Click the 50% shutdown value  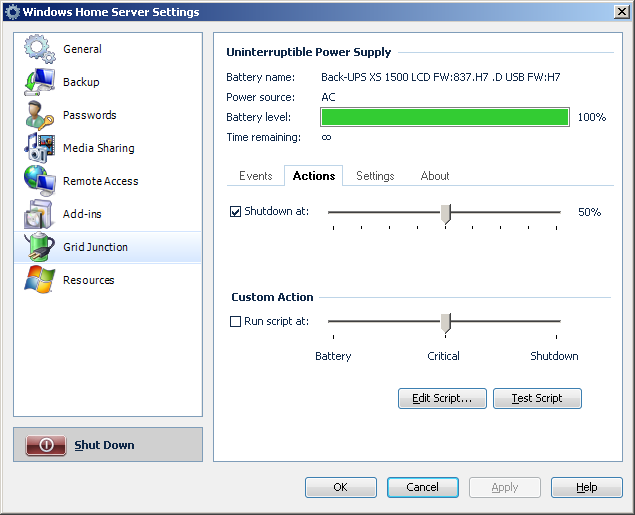click(x=589, y=212)
